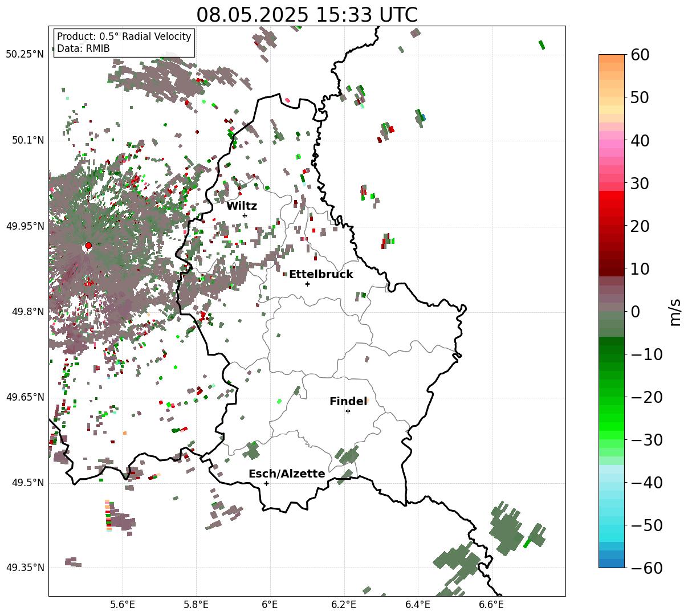Click the 5.6°E longitude label
This screenshot has height=616, width=688.
click(123, 604)
